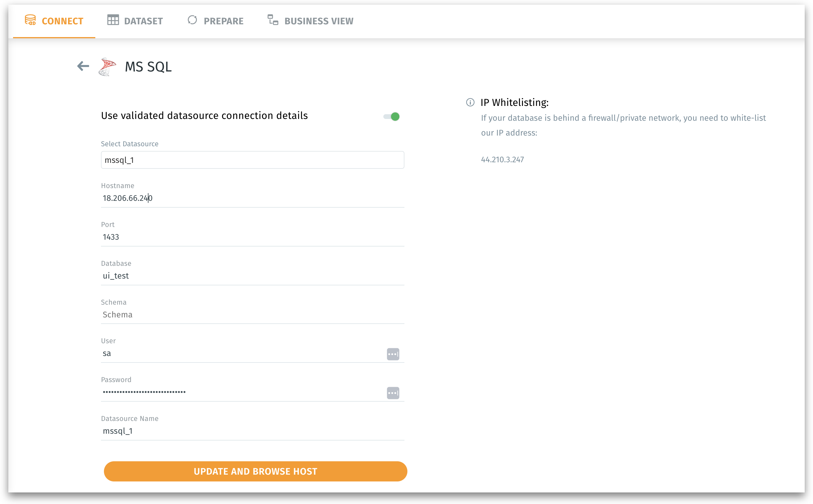Click the Dataset grid icon

(113, 20)
